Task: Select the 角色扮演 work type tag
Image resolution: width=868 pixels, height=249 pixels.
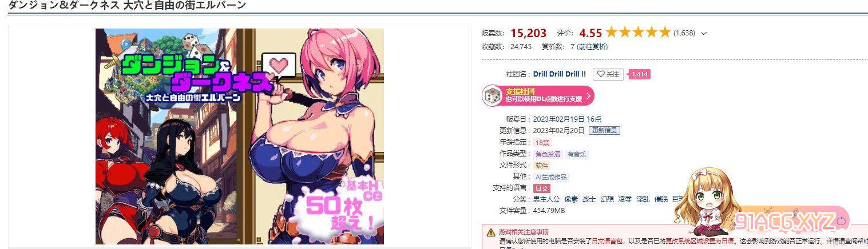Action: coord(548,154)
